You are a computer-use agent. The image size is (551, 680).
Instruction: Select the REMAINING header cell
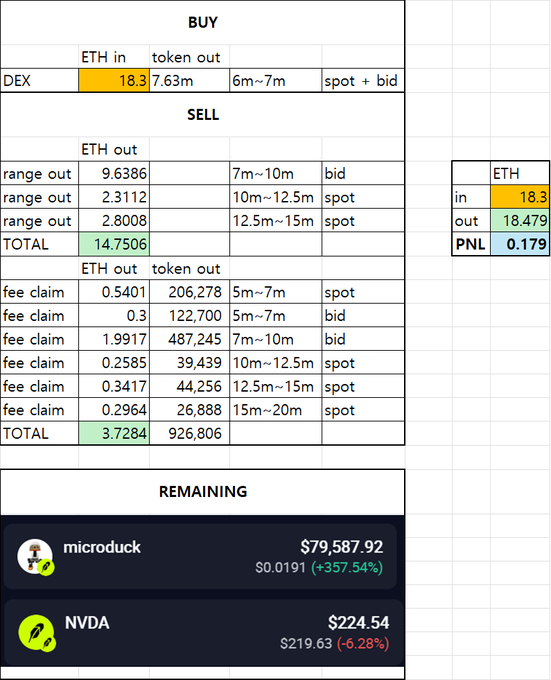[202, 492]
